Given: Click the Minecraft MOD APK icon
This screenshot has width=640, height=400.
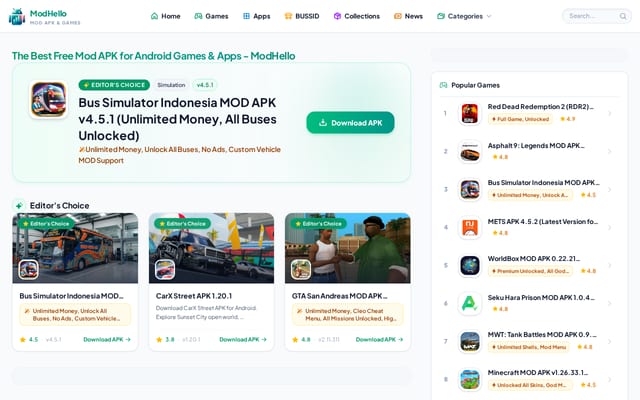Looking at the screenshot, I should point(470,379).
